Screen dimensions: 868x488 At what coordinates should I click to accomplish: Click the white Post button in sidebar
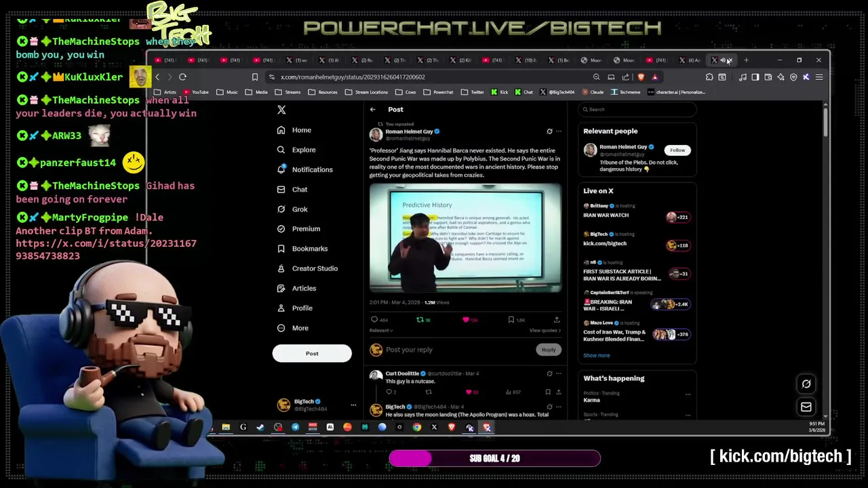tap(312, 353)
